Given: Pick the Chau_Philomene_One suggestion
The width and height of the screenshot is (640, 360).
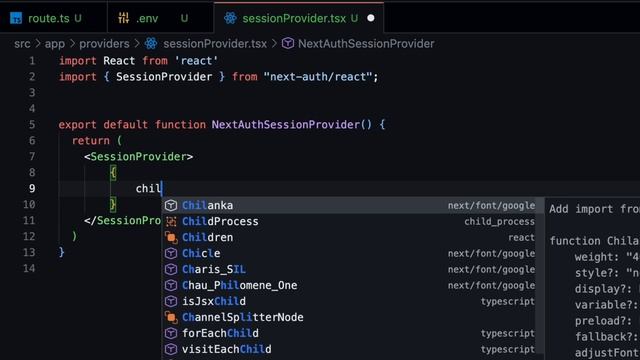Looking at the screenshot, I should pos(353,285).
